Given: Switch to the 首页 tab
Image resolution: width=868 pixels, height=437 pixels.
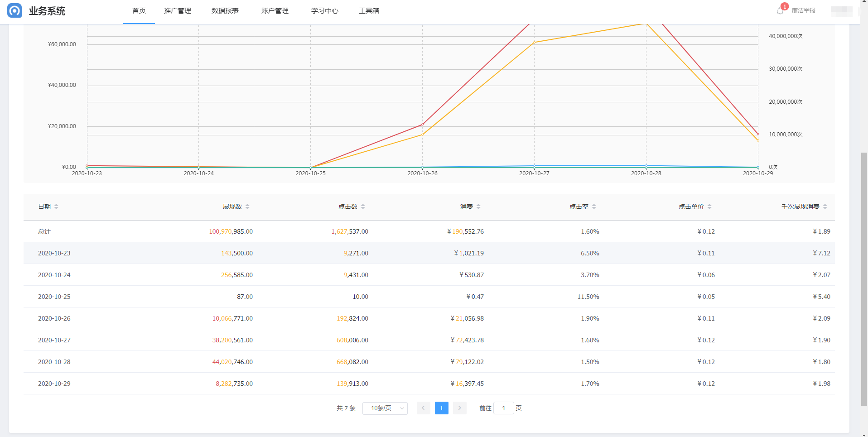Looking at the screenshot, I should click(139, 10).
